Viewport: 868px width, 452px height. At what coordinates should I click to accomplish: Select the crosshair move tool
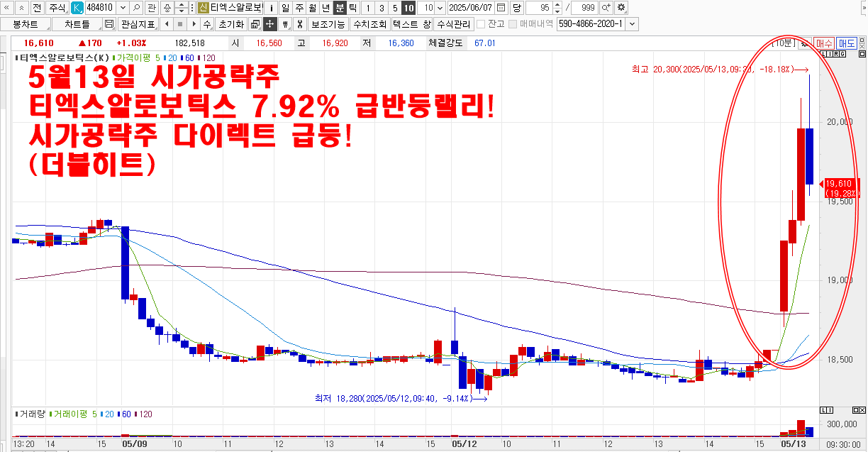pyautogui.click(x=269, y=24)
